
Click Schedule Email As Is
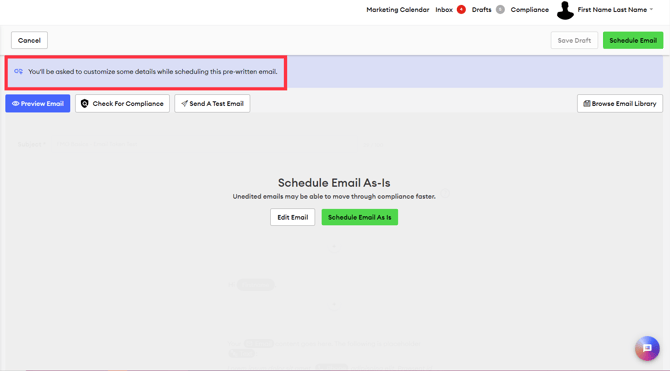(x=359, y=217)
